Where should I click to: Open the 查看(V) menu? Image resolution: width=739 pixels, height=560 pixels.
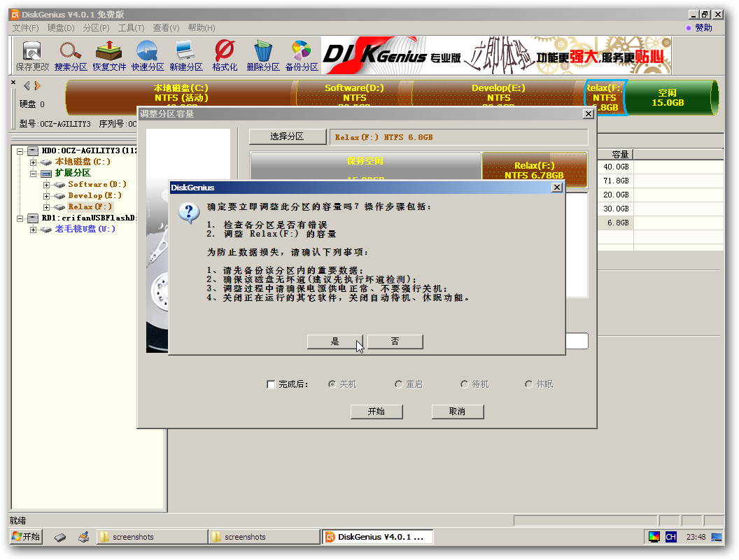(166, 28)
